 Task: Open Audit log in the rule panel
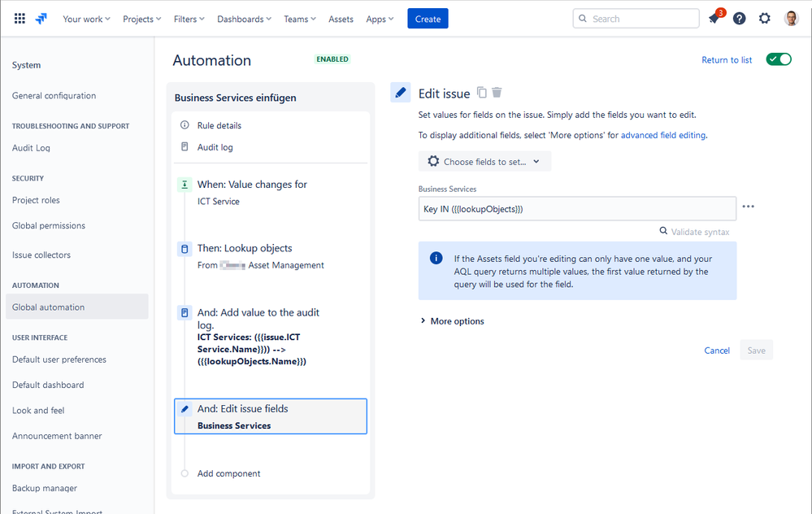coord(215,147)
